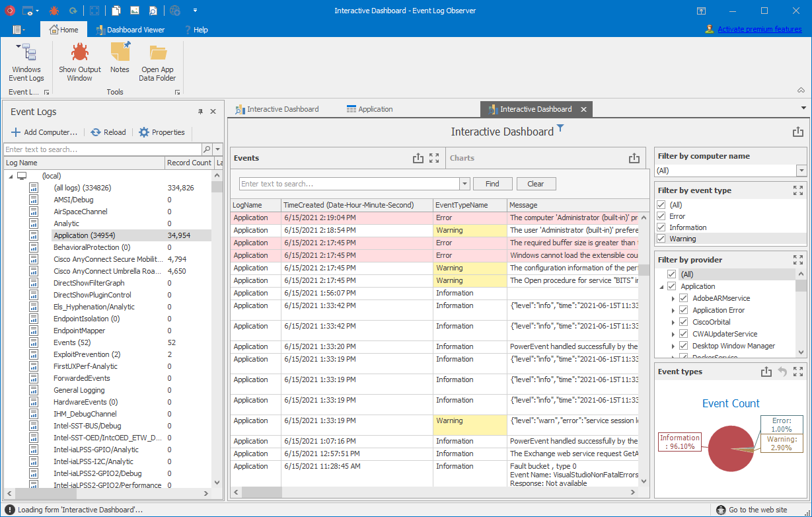Uncheck the AdobeARMservice provider checkbox
Screen dimensions: 812x517
(684, 298)
